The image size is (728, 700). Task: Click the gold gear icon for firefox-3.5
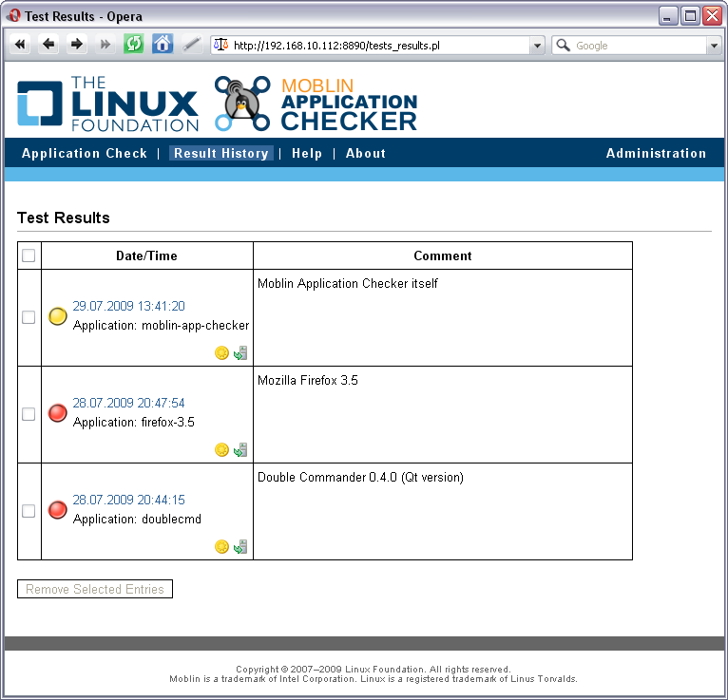[222, 449]
